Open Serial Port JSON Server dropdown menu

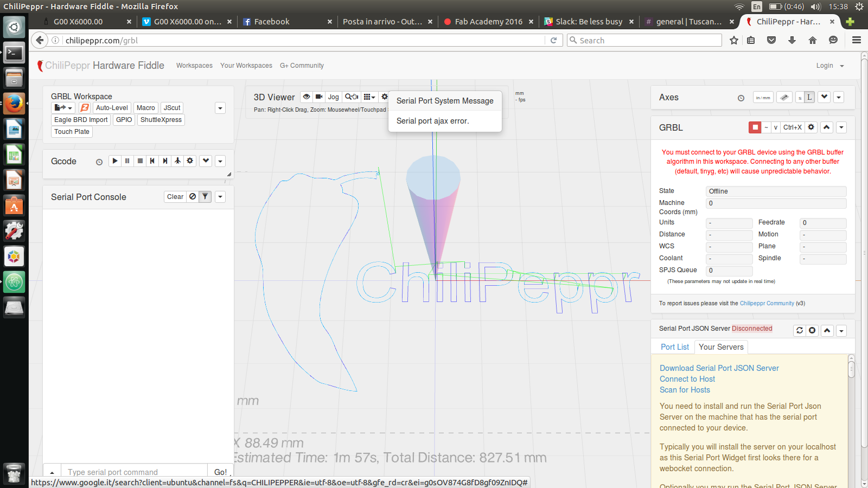click(841, 330)
